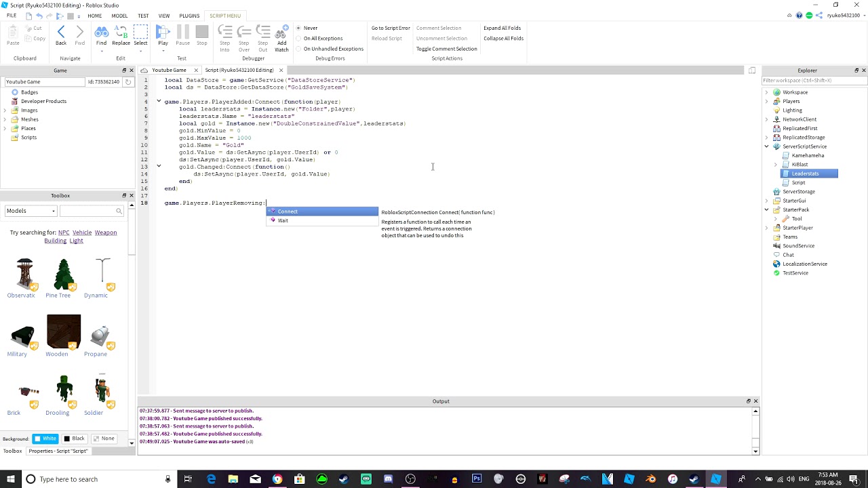Switch to the HOME ribbon tab
The width and height of the screenshot is (868, 488).
point(94,16)
